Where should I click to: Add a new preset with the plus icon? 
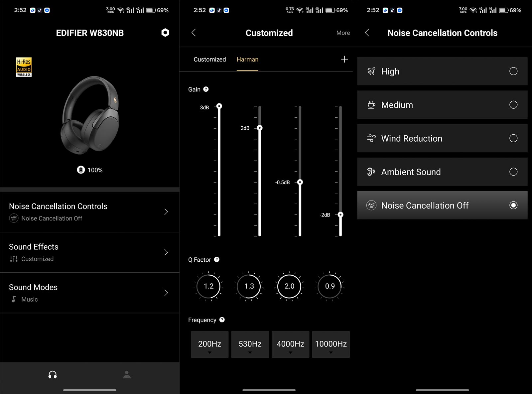(344, 59)
